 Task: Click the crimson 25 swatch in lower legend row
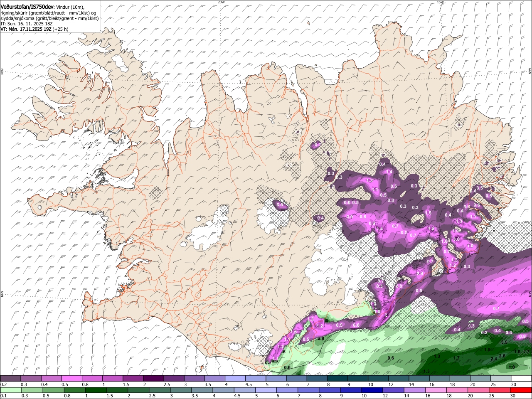(500, 390)
